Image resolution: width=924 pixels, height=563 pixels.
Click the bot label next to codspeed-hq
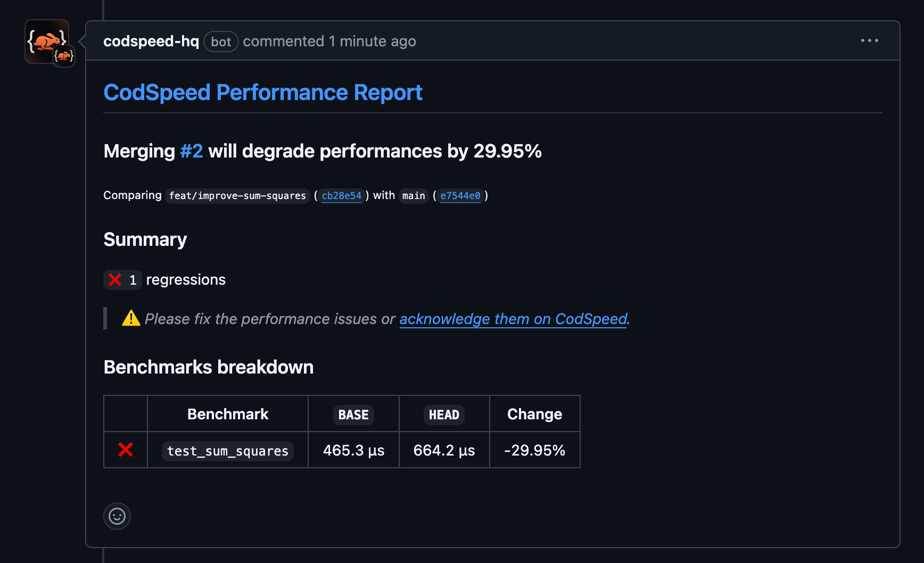221,42
